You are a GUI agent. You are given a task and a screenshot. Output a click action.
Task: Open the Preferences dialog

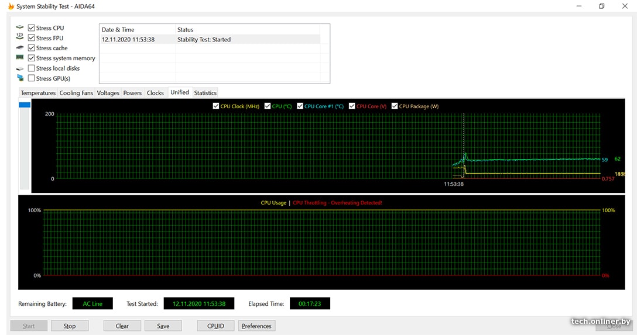click(x=256, y=326)
